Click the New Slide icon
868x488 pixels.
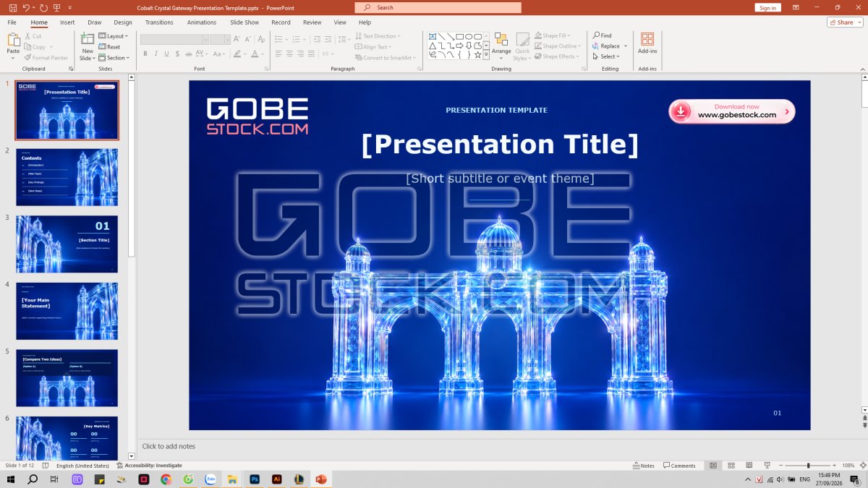(x=88, y=39)
